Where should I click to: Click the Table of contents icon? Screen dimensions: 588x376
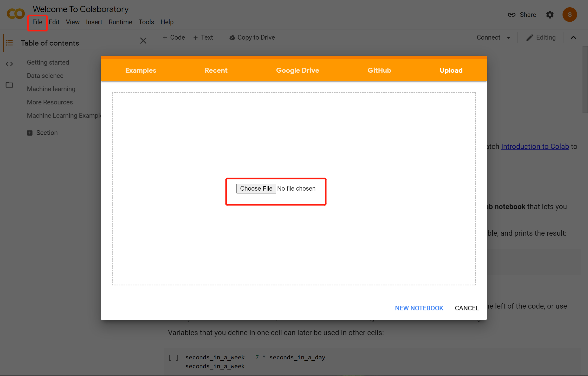(x=9, y=43)
